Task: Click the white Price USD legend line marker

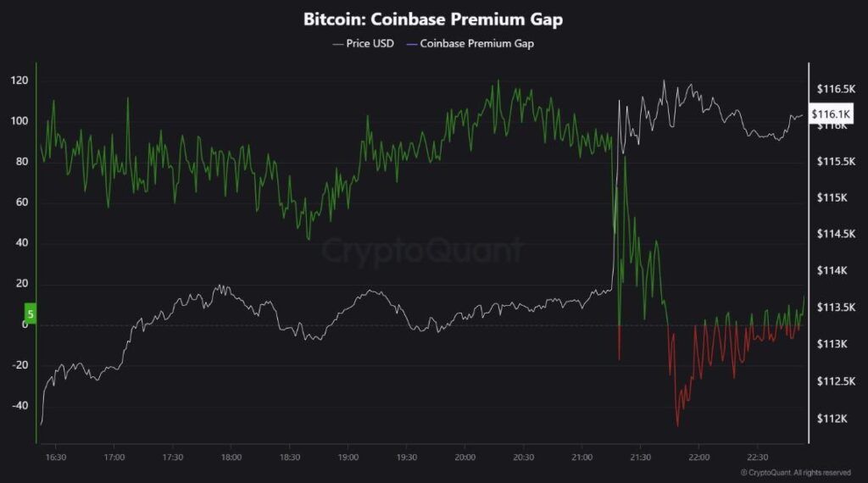Action: click(338, 43)
